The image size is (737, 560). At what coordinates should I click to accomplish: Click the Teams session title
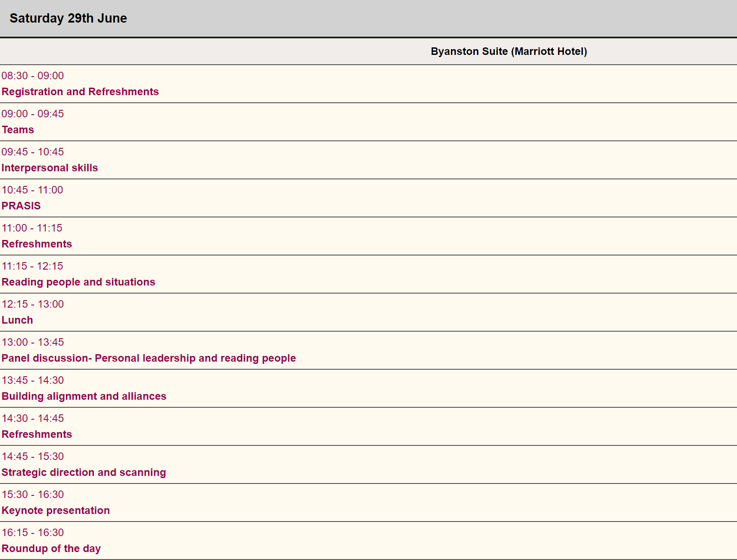coord(18,130)
